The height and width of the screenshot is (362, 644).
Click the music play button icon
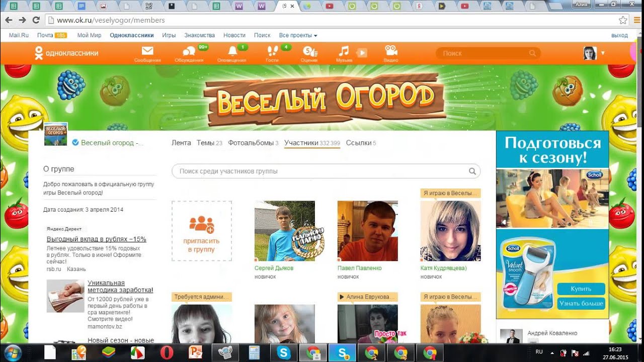pyautogui.click(x=362, y=52)
